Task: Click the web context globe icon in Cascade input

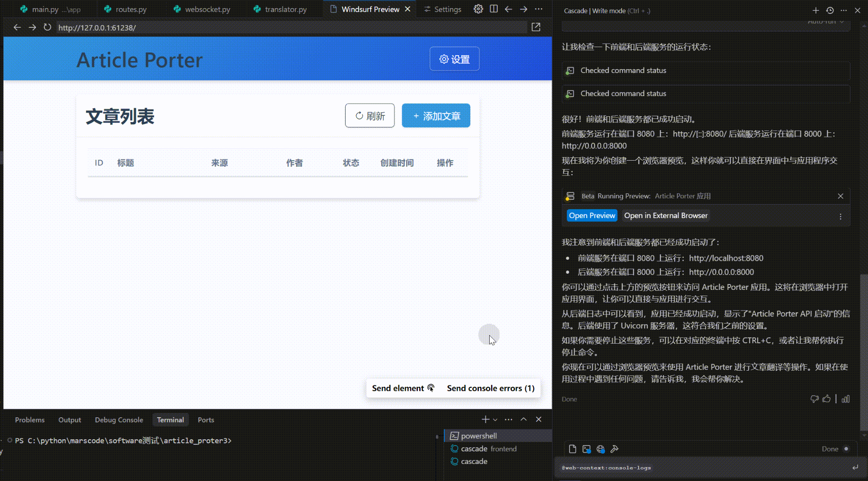Action: tap(601, 449)
